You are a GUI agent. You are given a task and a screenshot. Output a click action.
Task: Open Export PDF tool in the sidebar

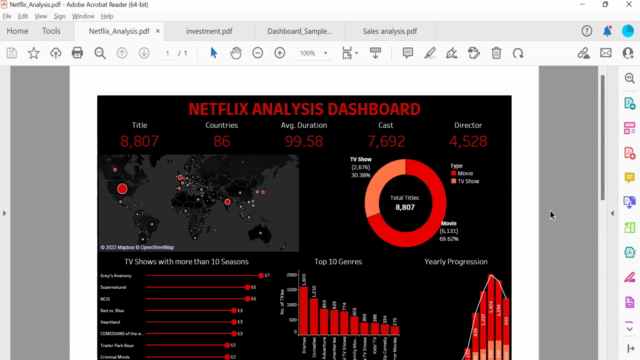[629, 103]
